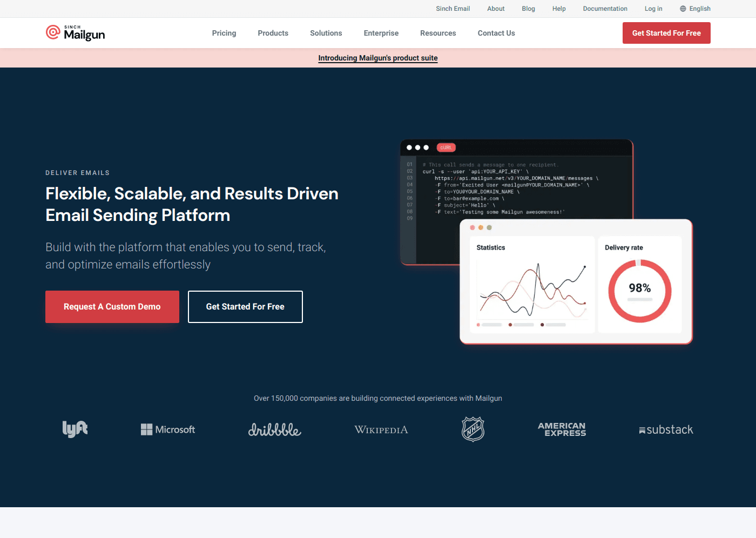Select the cURL tag in code window
756x538 pixels.
click(x=446, y=147)
